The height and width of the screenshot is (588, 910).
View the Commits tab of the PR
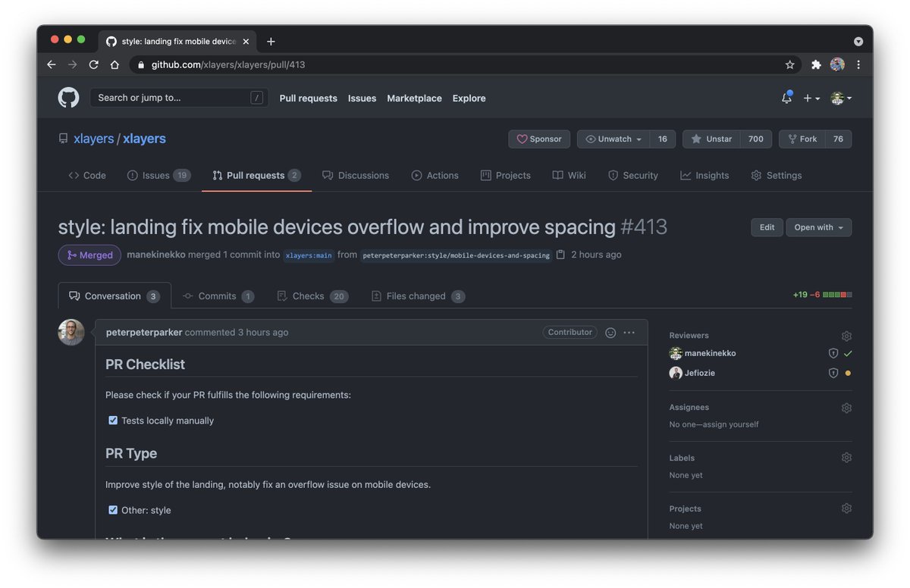click(218, 296)
